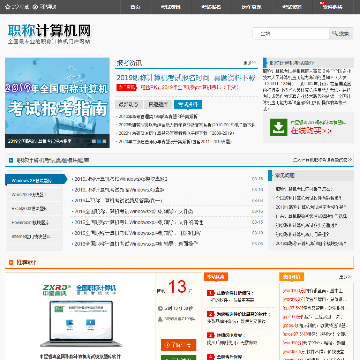Select the blue carousel indicator dot
Viewport: 360px width, 360px height.
(99, 141)
